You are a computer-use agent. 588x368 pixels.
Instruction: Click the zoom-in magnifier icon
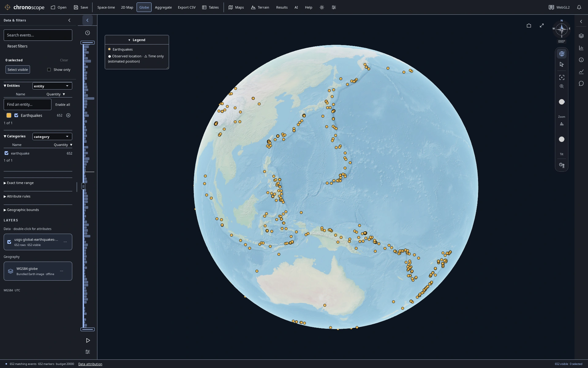[x=562, y=86]
